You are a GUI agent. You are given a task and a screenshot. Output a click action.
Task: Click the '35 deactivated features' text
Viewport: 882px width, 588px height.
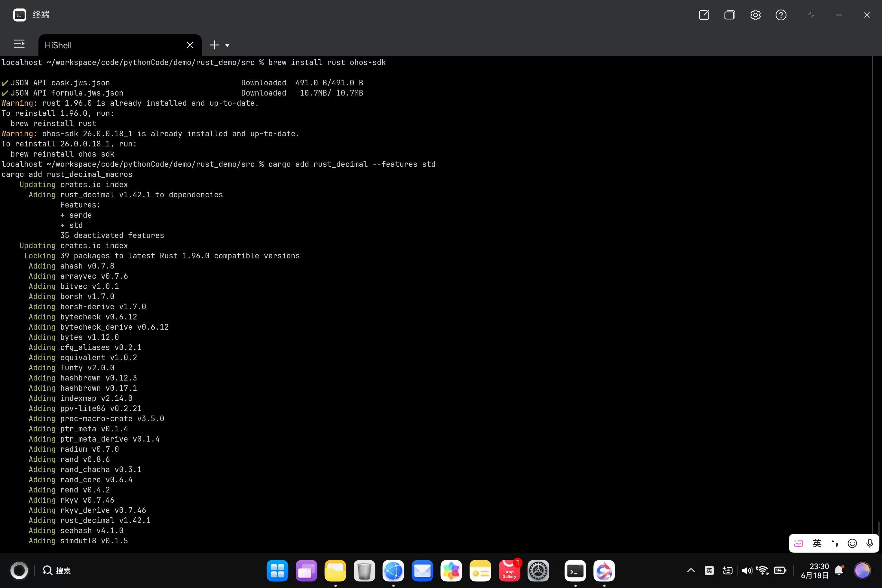pyautogui.click(x=112, y=235)
